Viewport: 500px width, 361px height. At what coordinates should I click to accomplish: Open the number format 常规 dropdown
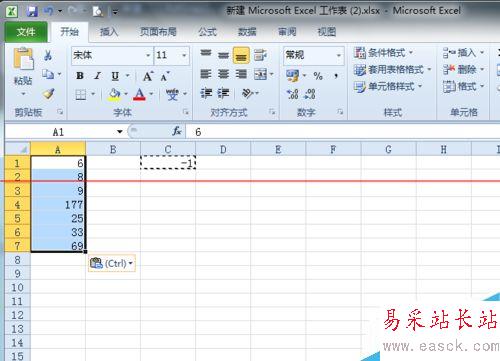339,55
